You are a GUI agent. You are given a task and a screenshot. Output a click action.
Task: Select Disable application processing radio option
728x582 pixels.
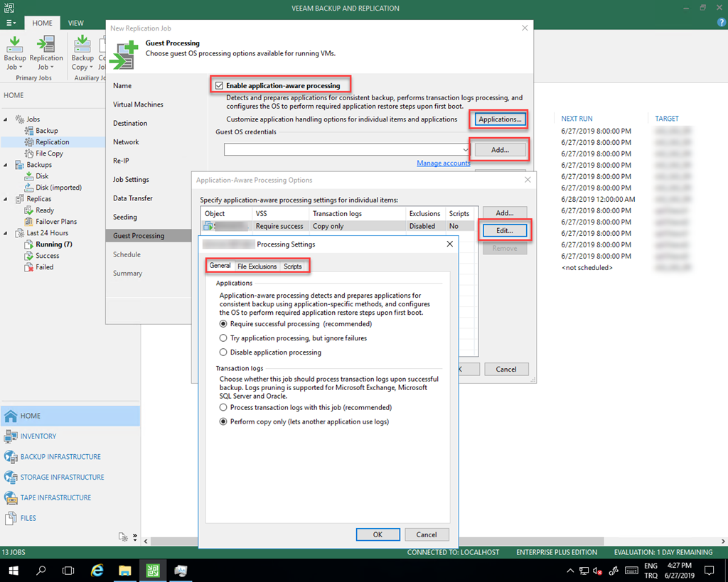pyautogui.click(x=223, y=352)
